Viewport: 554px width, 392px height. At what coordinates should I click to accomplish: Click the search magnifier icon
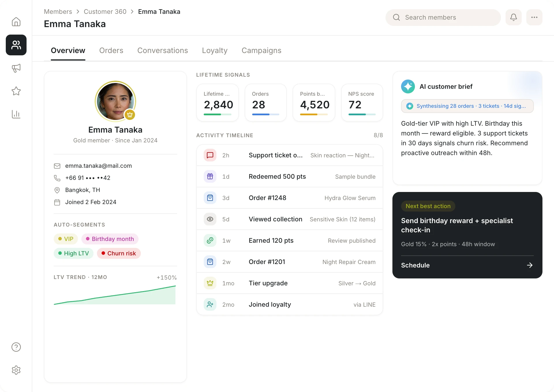click(396, 17)
